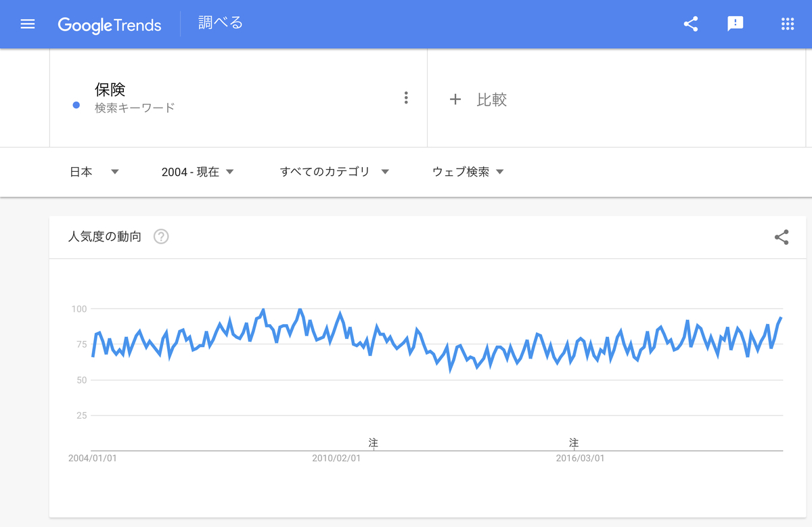Click the 注 note marker near 2016
The image size is (812, 527).
pos(574,442)
